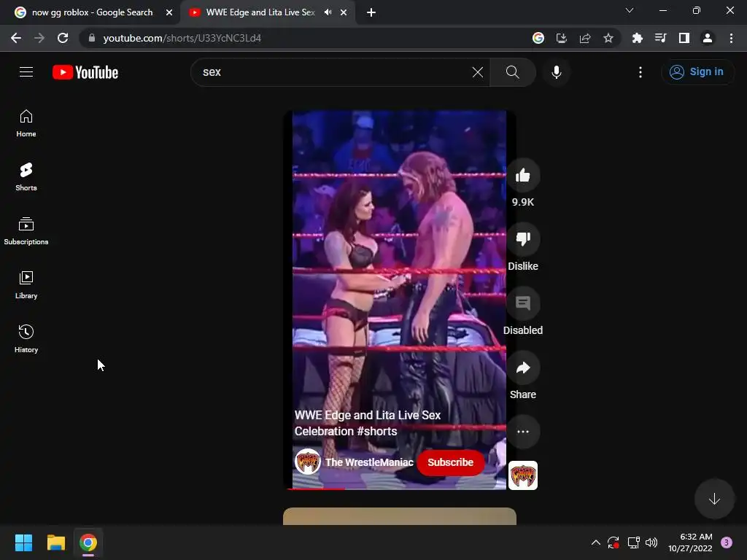Open media controls in Chrome toolbar
Image resolution: width=747 pixels, height=560 pixels.
(x=660, y=38)
